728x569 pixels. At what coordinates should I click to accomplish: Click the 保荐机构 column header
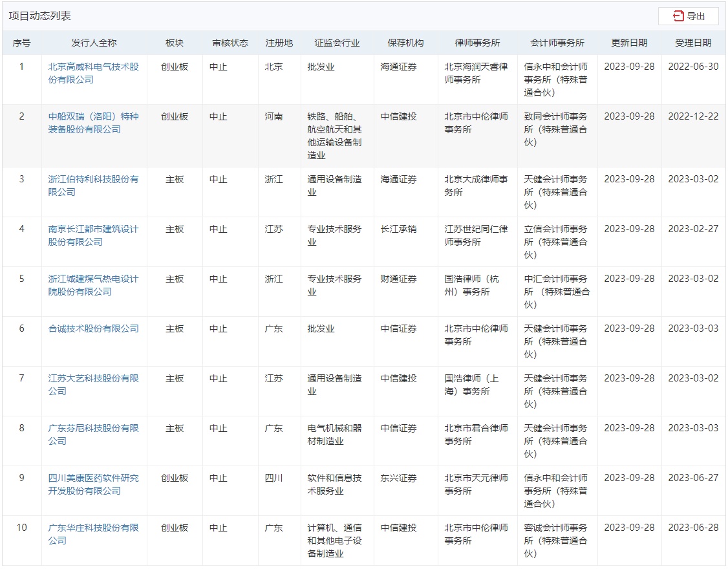click(405, 43)
